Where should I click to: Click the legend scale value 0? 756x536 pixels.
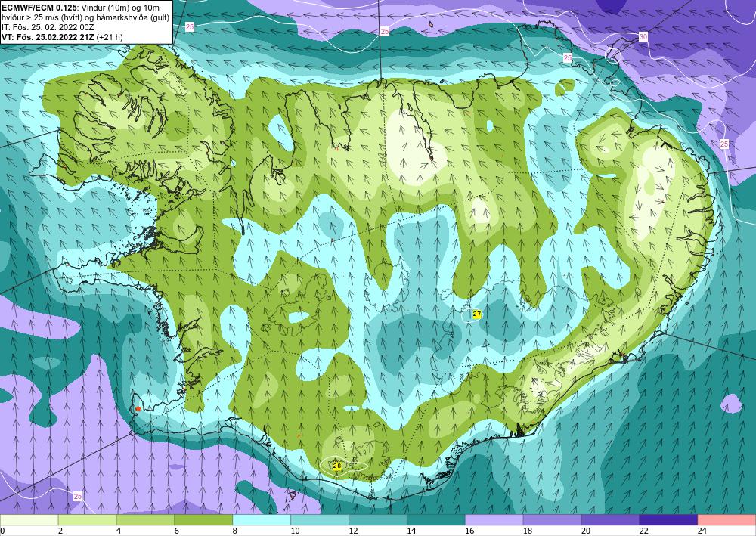2,531
